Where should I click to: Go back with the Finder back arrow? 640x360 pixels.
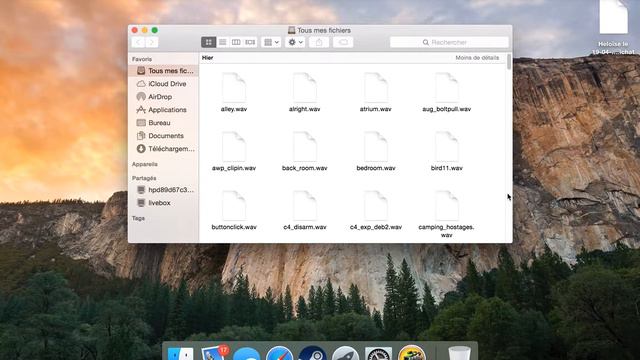point(138,42)
